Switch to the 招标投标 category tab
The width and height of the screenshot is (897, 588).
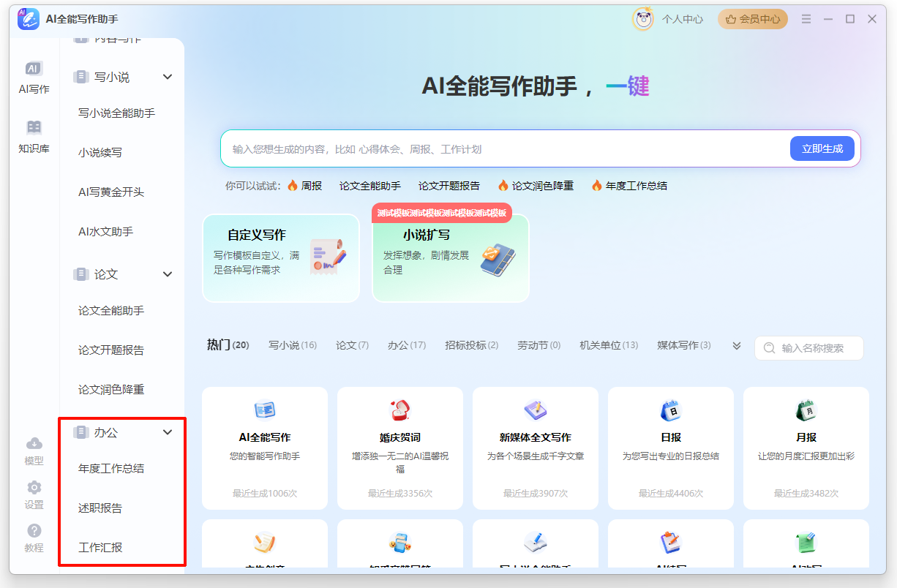click(x=471, y=345)
